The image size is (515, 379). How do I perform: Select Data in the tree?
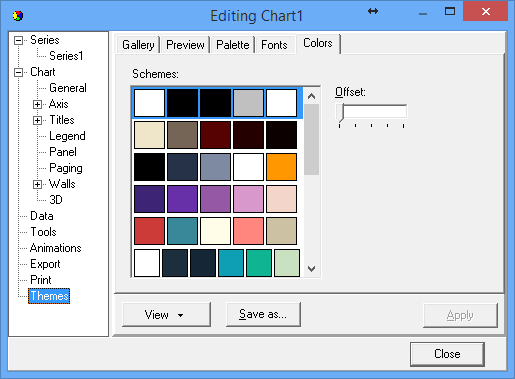click(42, 216)
